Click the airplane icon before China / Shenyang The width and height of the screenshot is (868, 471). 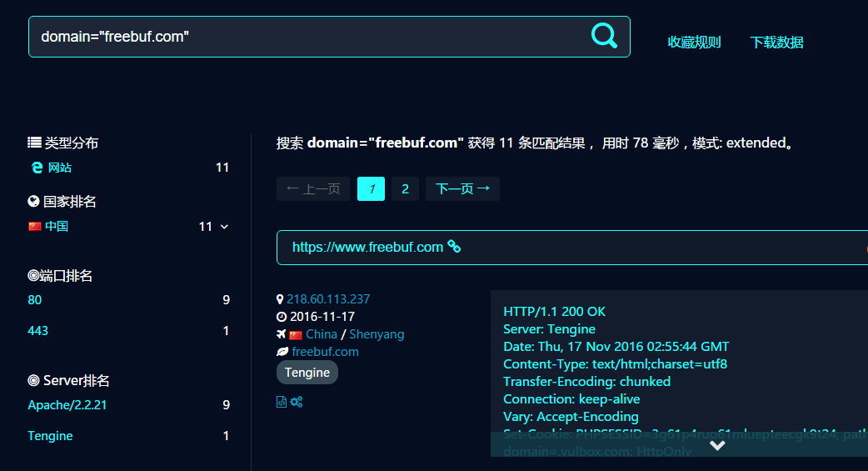click(x=282, y=334)
